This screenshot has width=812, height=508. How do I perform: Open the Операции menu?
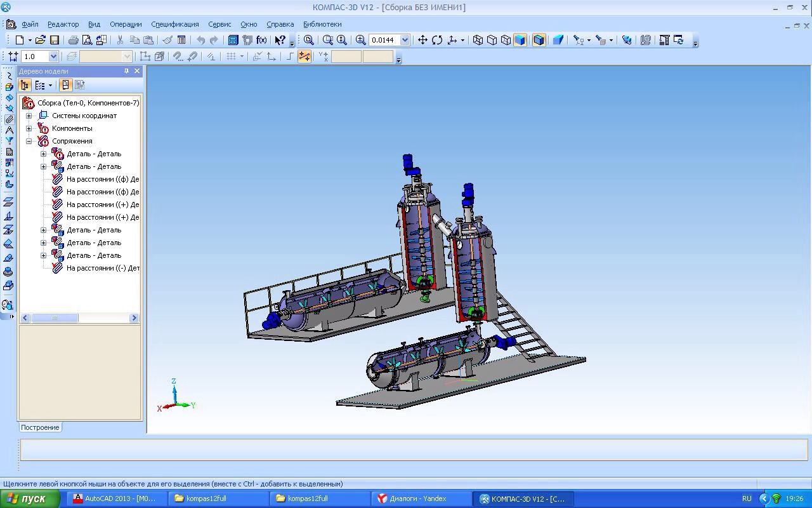[x=126, y=24]
